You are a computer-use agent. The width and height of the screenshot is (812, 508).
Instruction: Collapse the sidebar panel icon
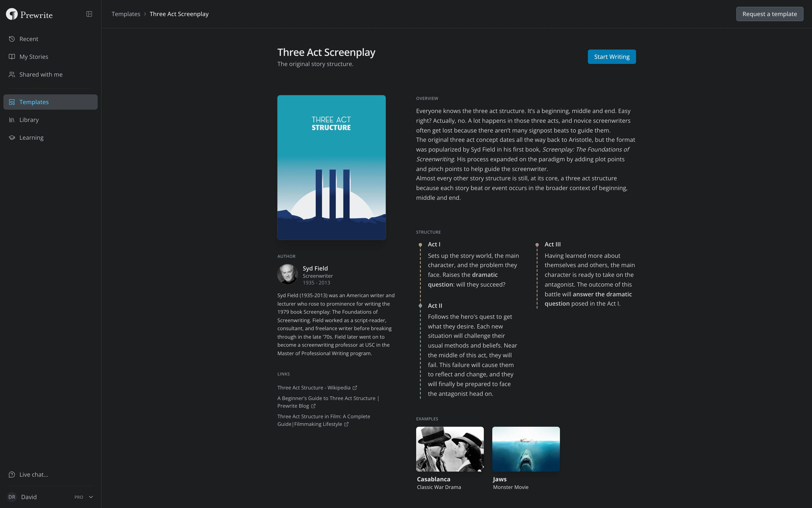(x=89, y=14)
